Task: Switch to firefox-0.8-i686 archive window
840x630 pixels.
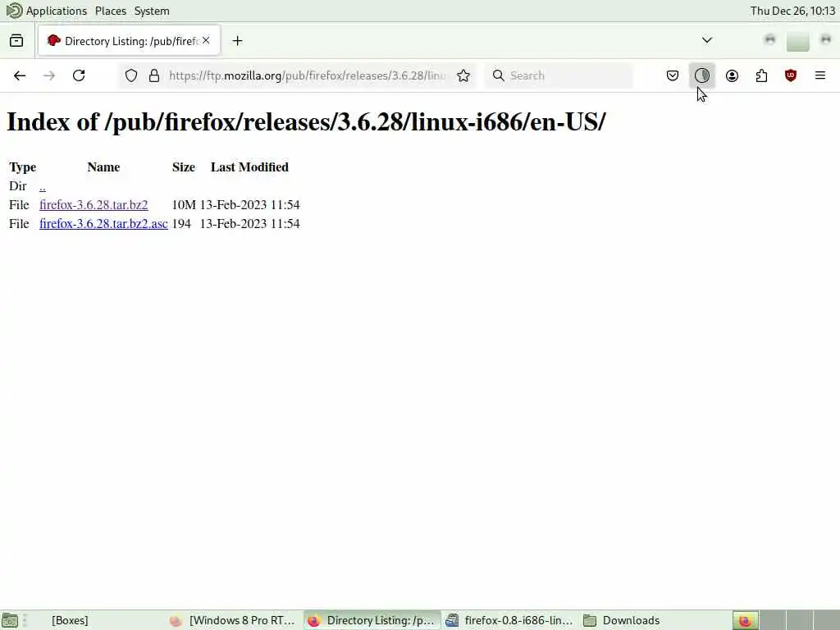Action: point(510,620)
